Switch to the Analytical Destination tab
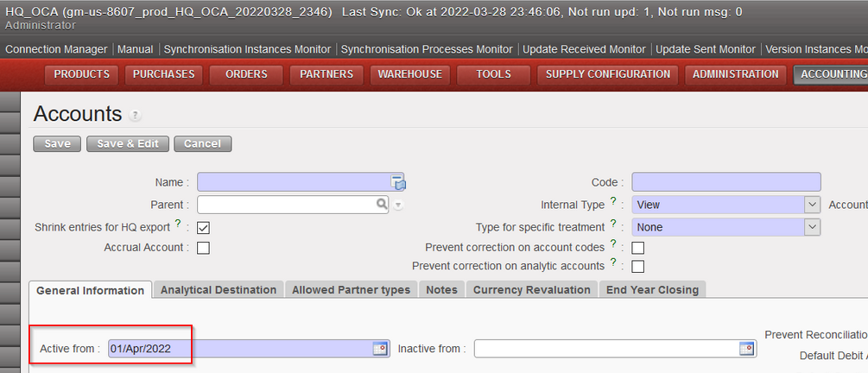868x373 pixels. tap(219, 290)
